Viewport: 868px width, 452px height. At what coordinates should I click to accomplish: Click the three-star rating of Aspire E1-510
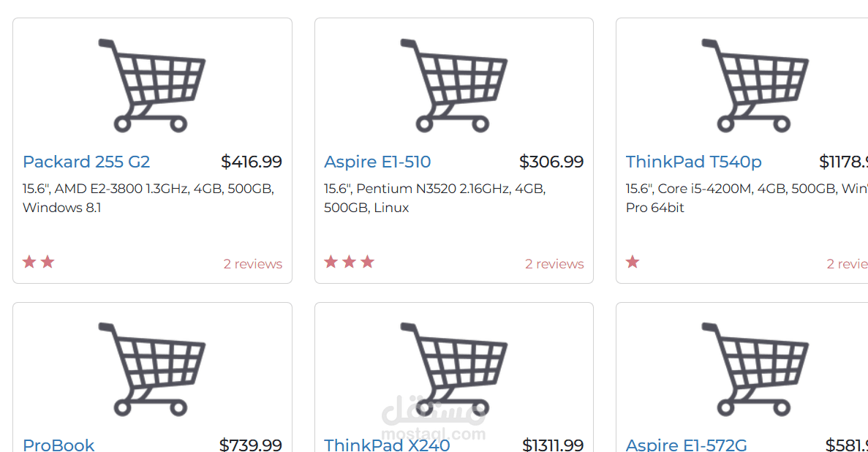[x=350, y=261]
